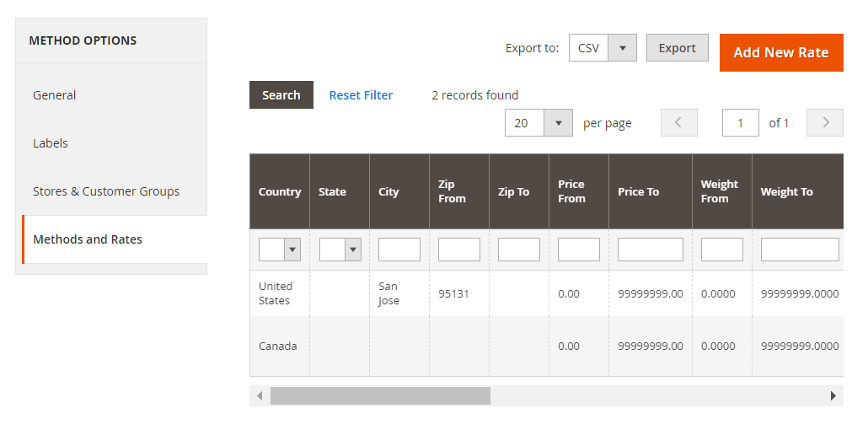Click the Reset Filter link
Screen dimensions: 868x435
[x=361, y=95]
